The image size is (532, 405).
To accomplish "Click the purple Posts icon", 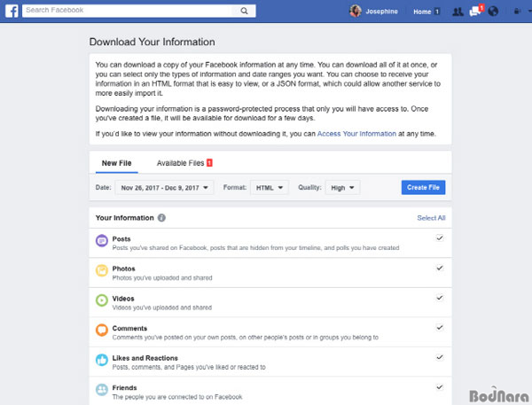I will [102, 241].
